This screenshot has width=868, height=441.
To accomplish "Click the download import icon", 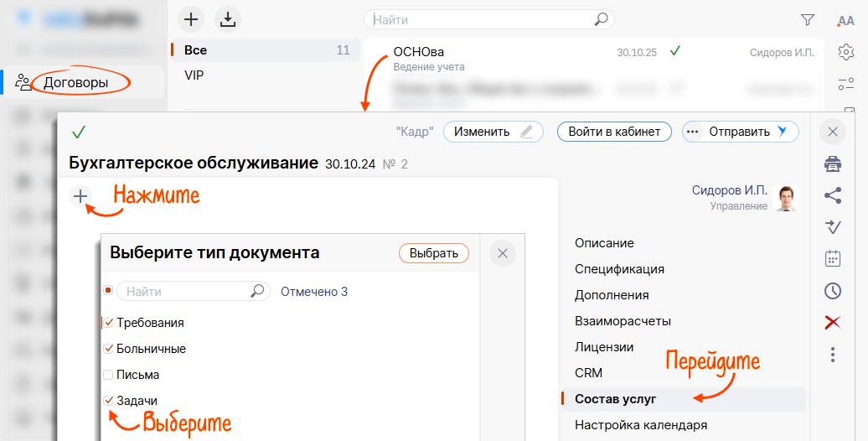I will pos(226,18).
